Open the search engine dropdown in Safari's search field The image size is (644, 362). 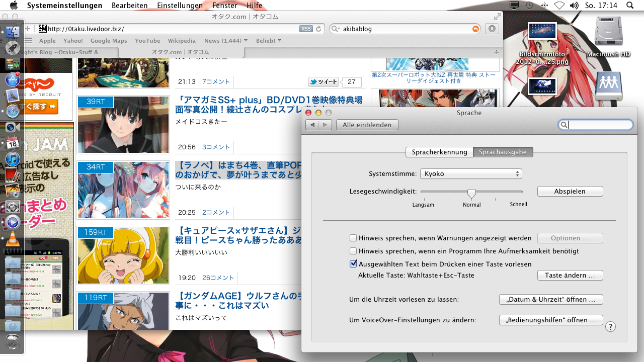point(336,29)
